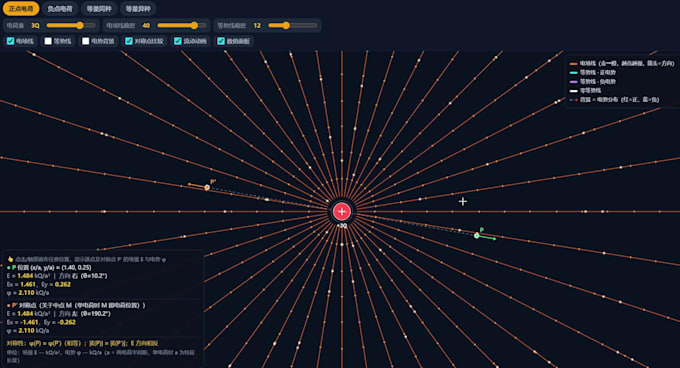
Task: Click the "Θ=190.2°" direction value for P'
Action: click(x=96, y=313)
